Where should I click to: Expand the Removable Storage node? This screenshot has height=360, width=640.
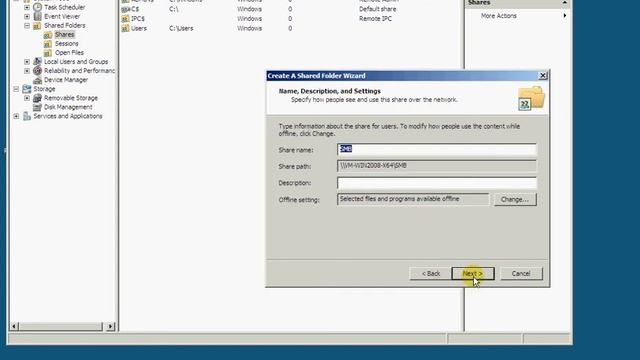[27, 98]
